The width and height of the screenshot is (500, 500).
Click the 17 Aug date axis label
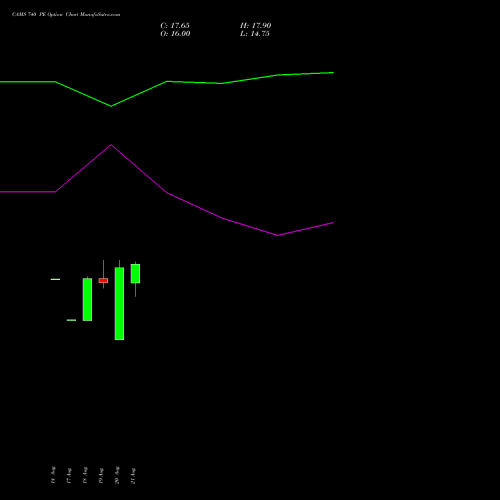pos(69,475)
